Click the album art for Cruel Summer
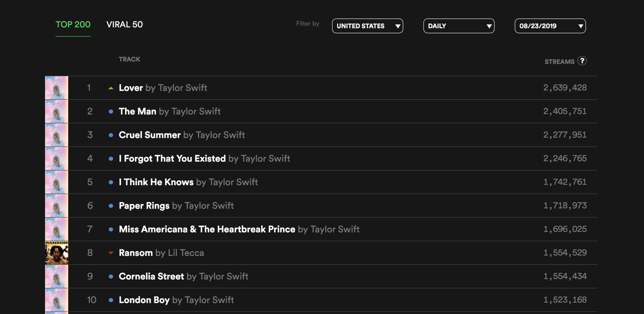Screen dimensions: 644x314 tap(57, 135)
